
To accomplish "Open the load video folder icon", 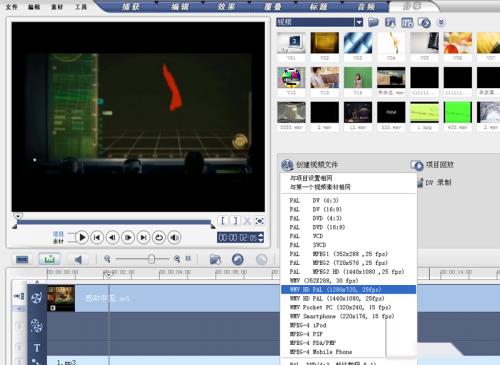I will tap(373, 22).
